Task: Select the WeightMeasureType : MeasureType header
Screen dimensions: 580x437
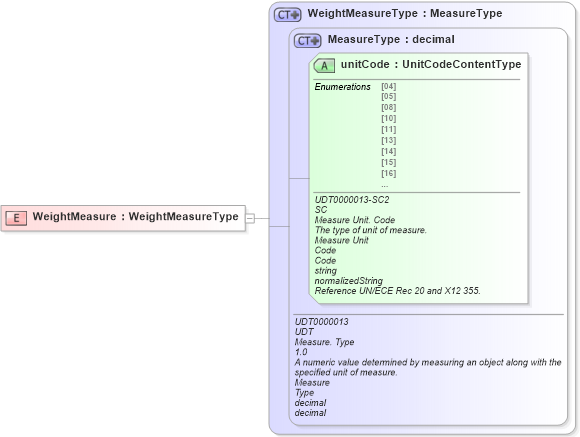Action: click(x=405, y=14)
